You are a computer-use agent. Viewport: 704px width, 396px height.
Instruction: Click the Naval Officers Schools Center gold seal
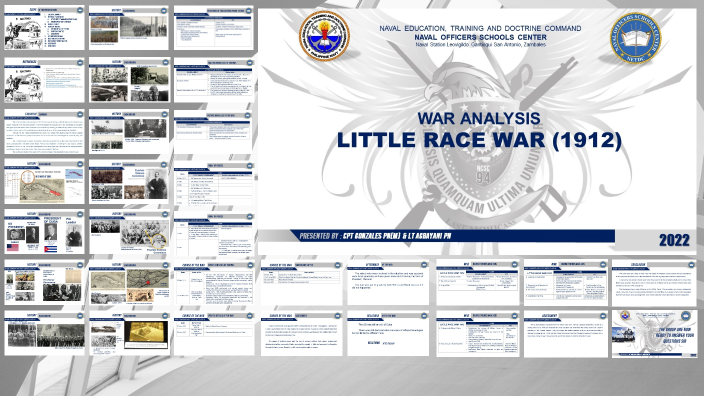pos(635,38)
